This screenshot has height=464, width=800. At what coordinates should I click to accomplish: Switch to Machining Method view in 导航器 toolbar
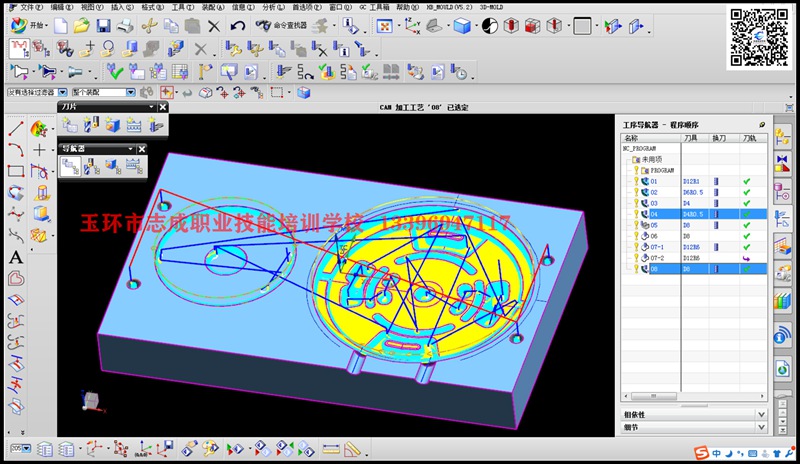tap(134, 166)
